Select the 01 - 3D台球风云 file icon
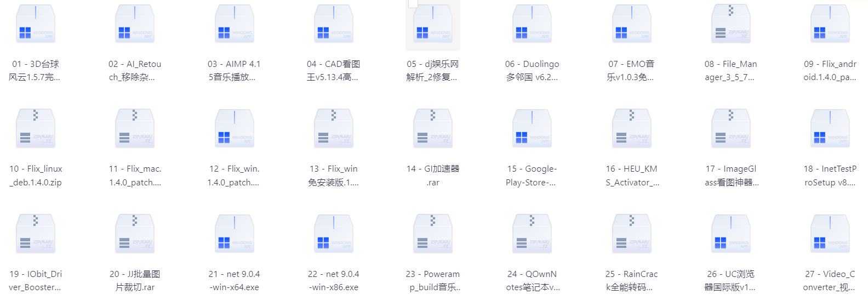This screenshot has height=300, width=868. (36, 25)
